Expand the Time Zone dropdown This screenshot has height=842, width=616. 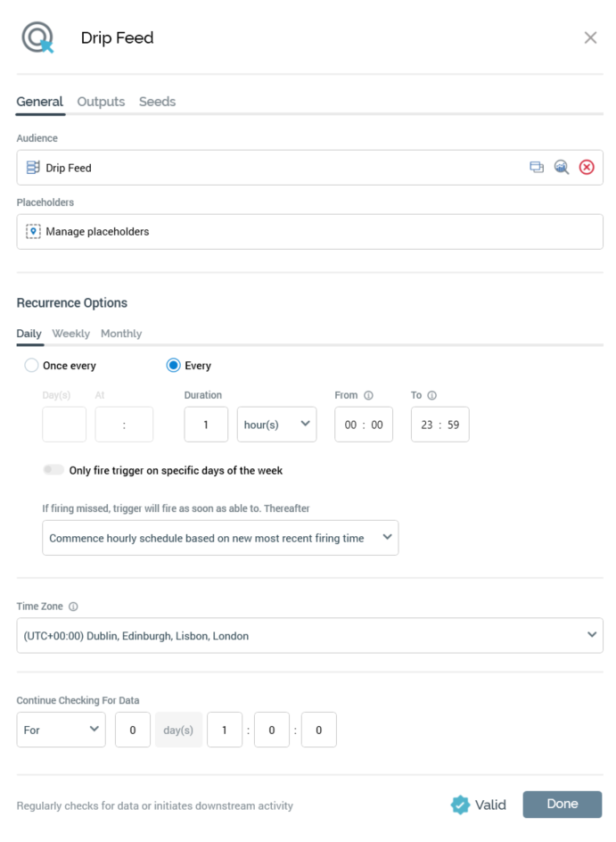tap(309, 636)
